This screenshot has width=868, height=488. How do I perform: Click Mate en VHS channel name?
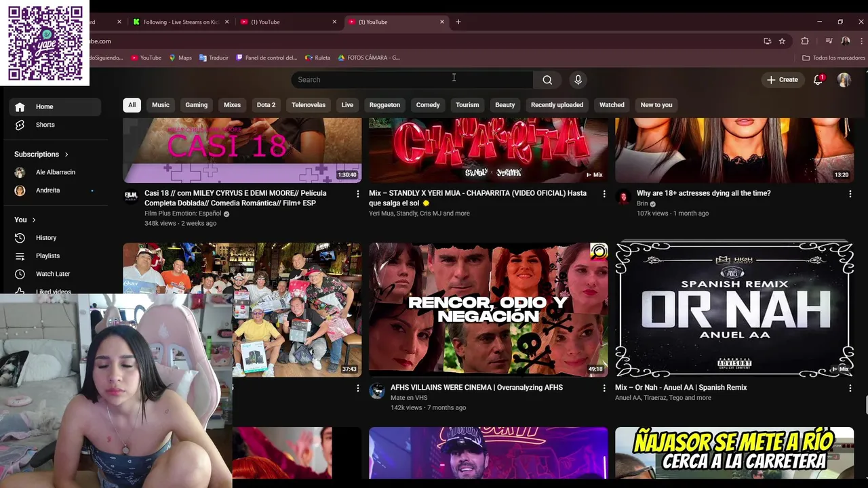(409, 398)
